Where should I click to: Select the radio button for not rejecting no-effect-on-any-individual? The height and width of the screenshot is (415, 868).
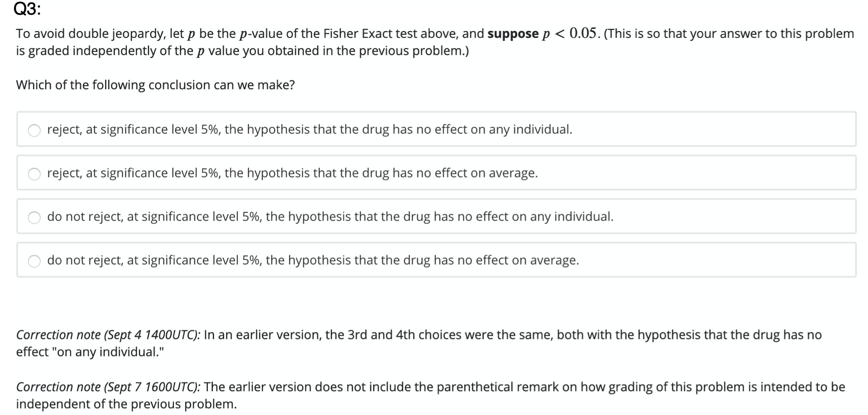click(x=35, y=217)
